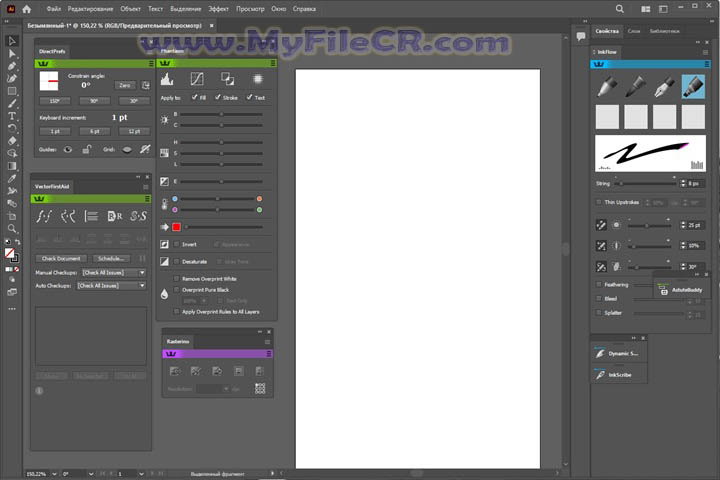Viewport: 720px width, 480px height.
Task: Open the Manual Checkups dropdown
Action: coord(113,273)
